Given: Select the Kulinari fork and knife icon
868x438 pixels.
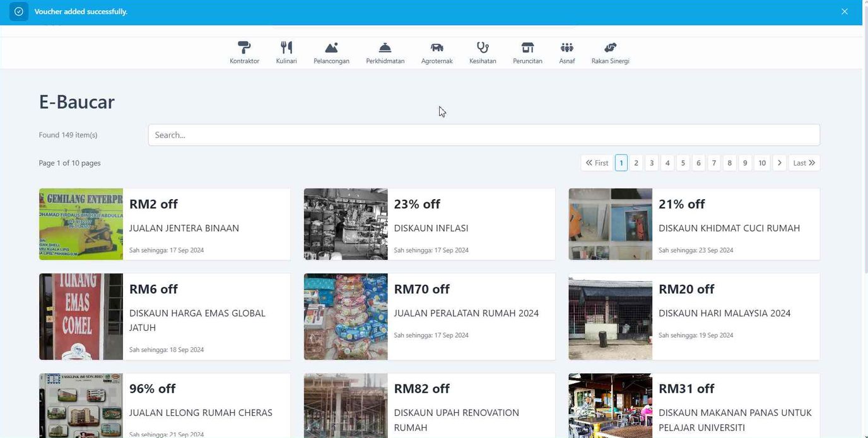Looking at the screenshot, I should pyautogui.click(x=286, y=48).
